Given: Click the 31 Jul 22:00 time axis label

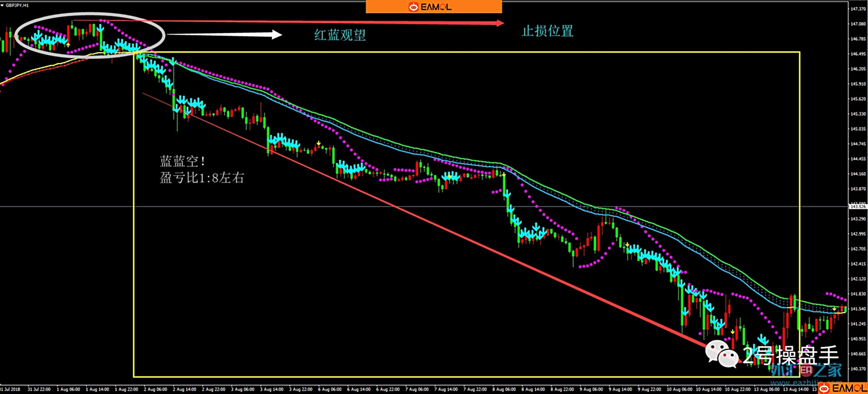Looking at the screenshot, I should [39, 389].
